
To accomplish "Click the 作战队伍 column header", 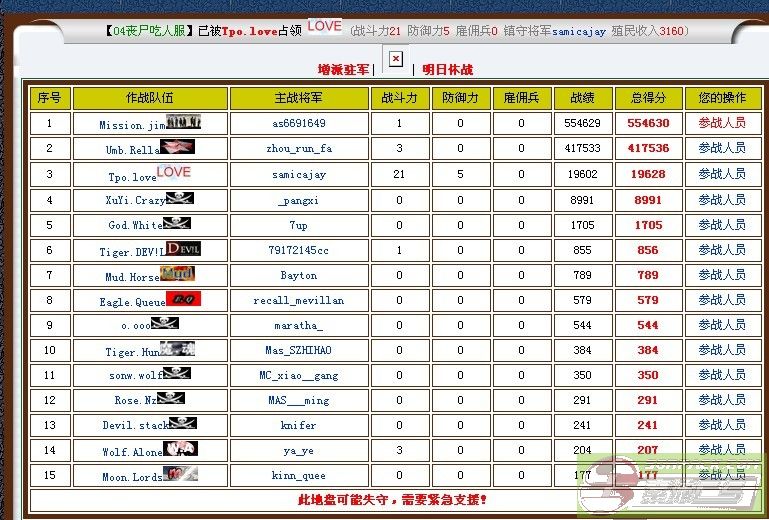I will pos(150,98).
